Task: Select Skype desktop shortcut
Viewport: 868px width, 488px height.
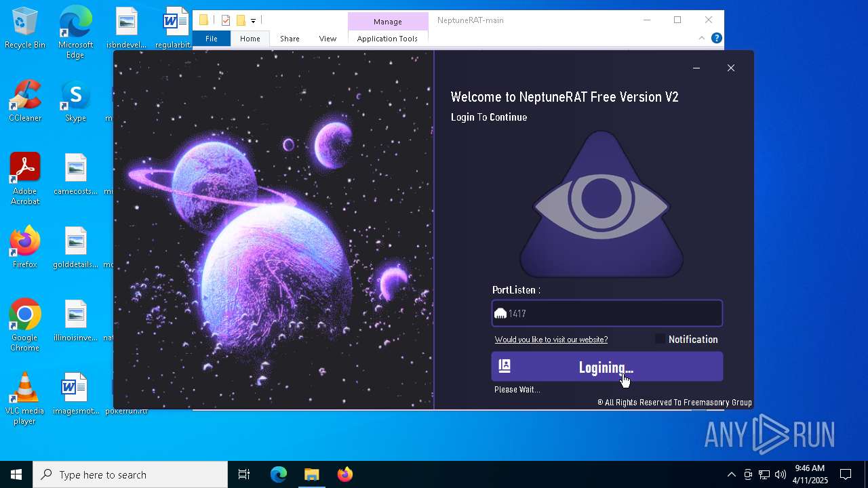Action: pos(75,102)
